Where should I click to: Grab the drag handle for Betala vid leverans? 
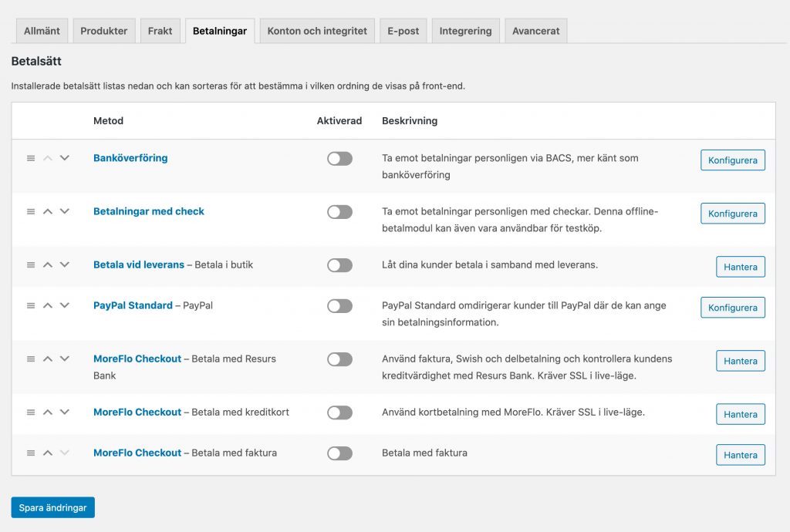[31, 264]
